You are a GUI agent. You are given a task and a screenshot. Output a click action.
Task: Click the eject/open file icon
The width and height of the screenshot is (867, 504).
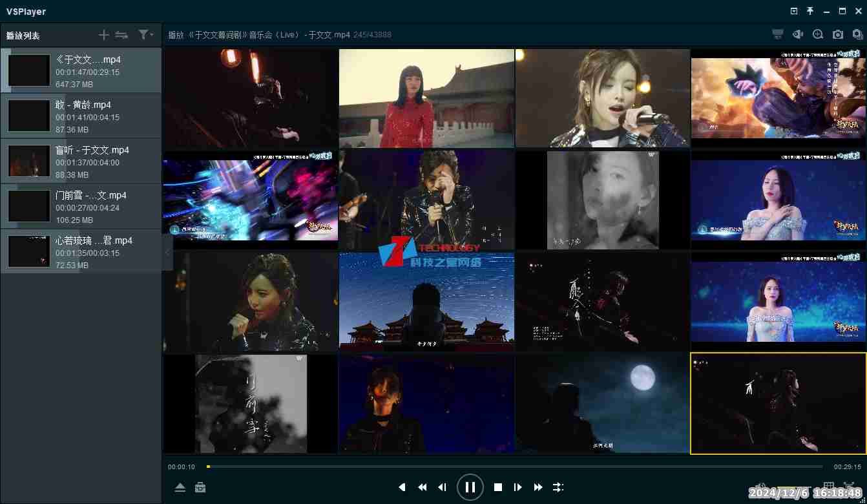(x=180, y=487)
